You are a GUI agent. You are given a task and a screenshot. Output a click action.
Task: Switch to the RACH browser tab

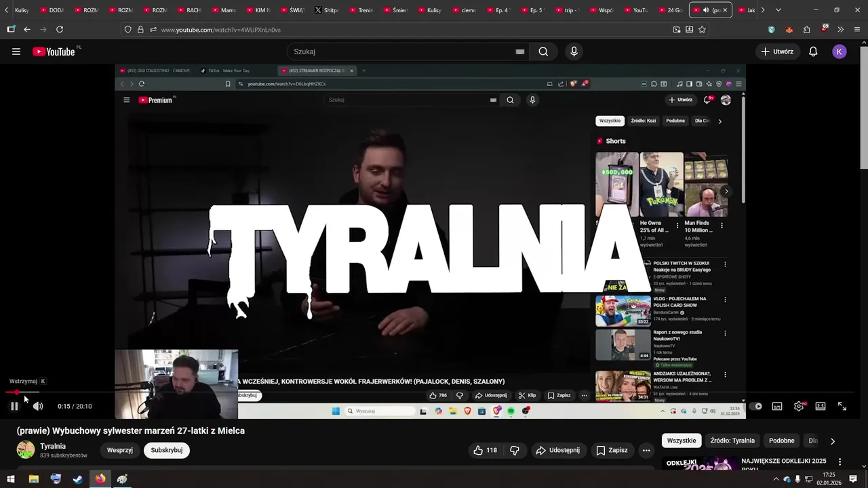[x=189, y=10]
